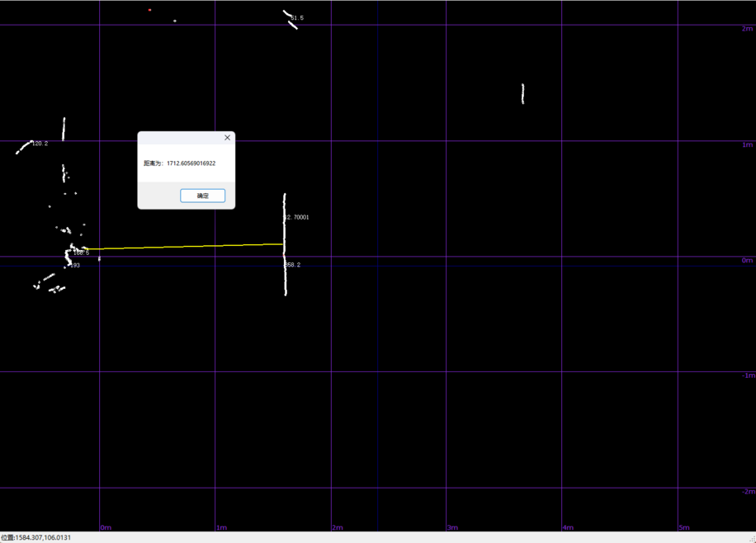Click the 5m label on the horizontal axis
This screenshot has width=756, height=543.
(x=683, y=527)
